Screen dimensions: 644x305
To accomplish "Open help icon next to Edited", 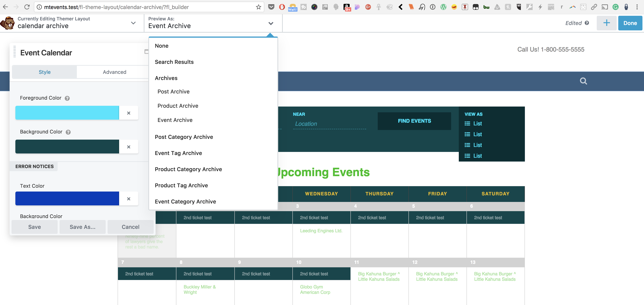I will (587, 23).
